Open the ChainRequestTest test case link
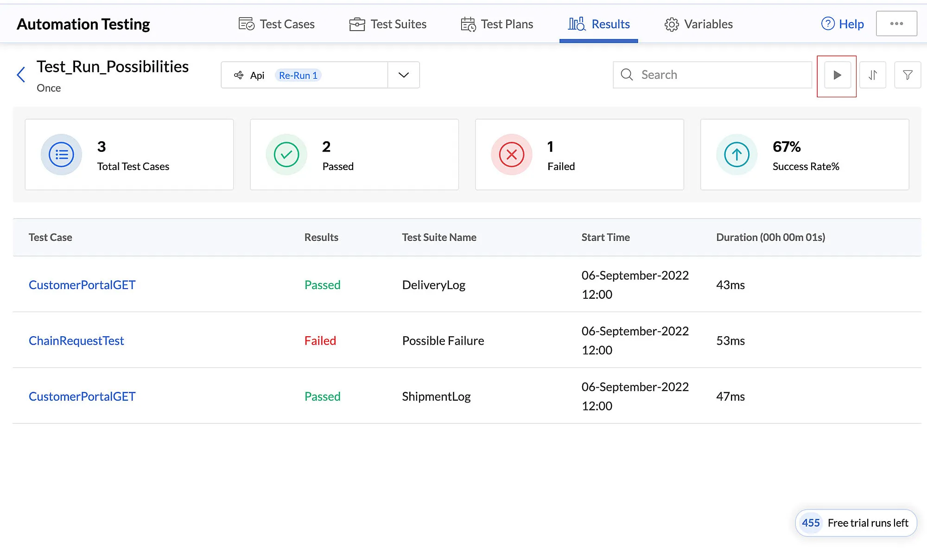The image size is (927, 560). 76,340
